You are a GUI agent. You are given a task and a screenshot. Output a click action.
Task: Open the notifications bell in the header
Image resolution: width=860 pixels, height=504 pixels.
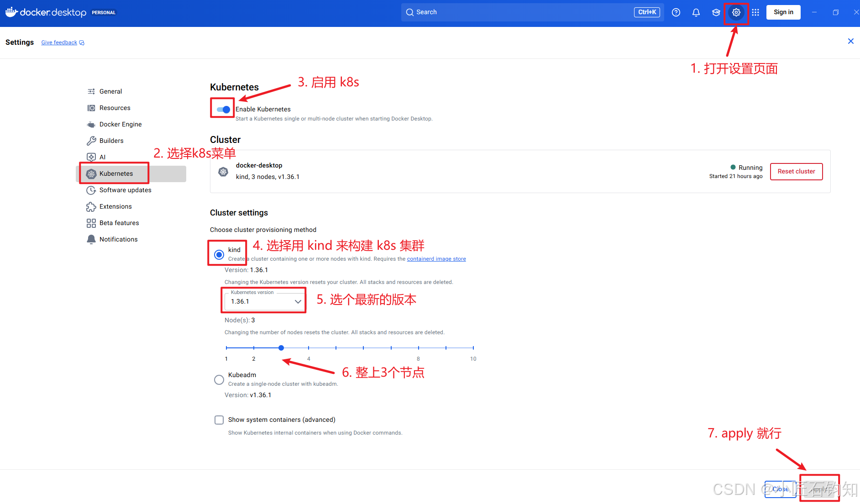pos(696,12)
